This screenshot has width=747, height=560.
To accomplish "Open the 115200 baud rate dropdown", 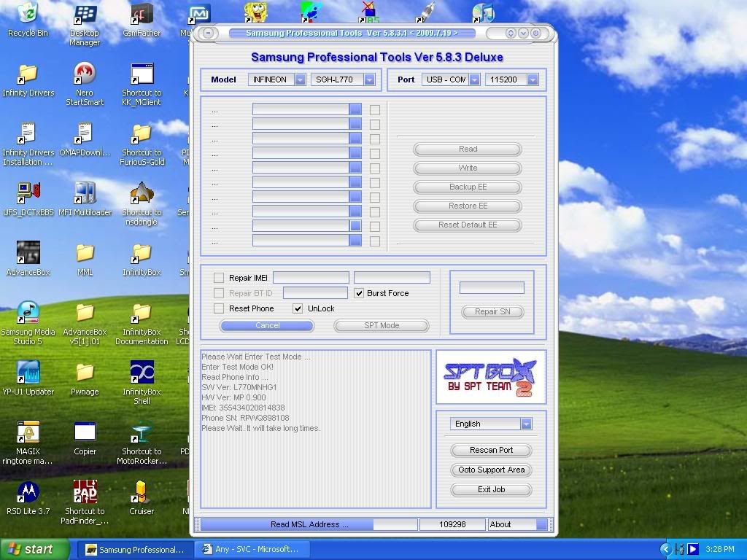I will pos(533,79).
